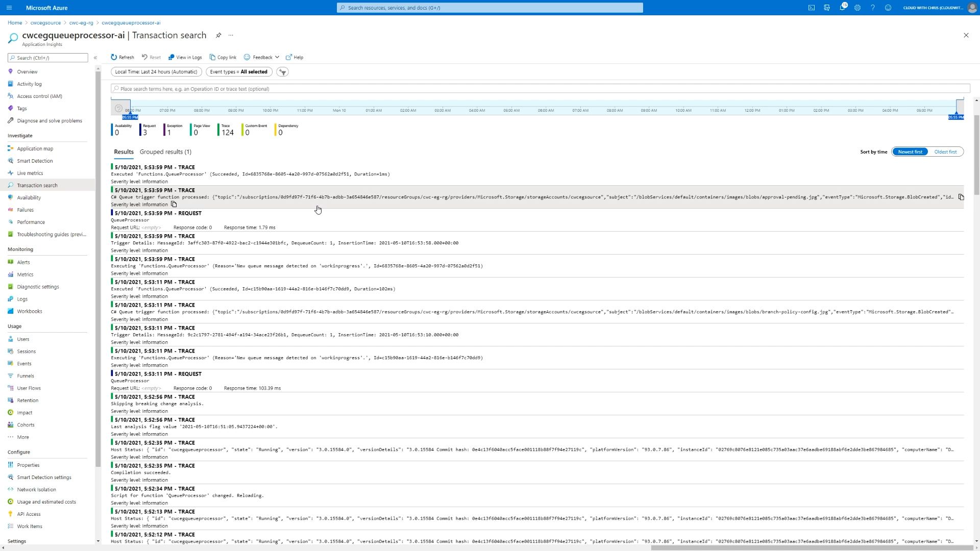This screenshot has width=980, height=551.
Task: Go to cwc-eg-rg breadcrumb
Action: [x=81, y=23]
